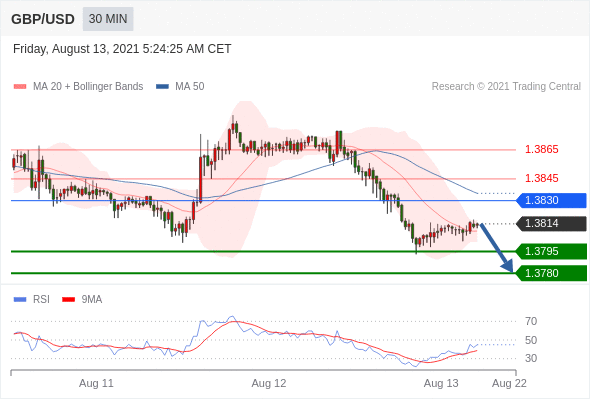This screenshot has width=590, height=400.
Task: Click the dark 1.3814 current price tag
Action: 551,224
